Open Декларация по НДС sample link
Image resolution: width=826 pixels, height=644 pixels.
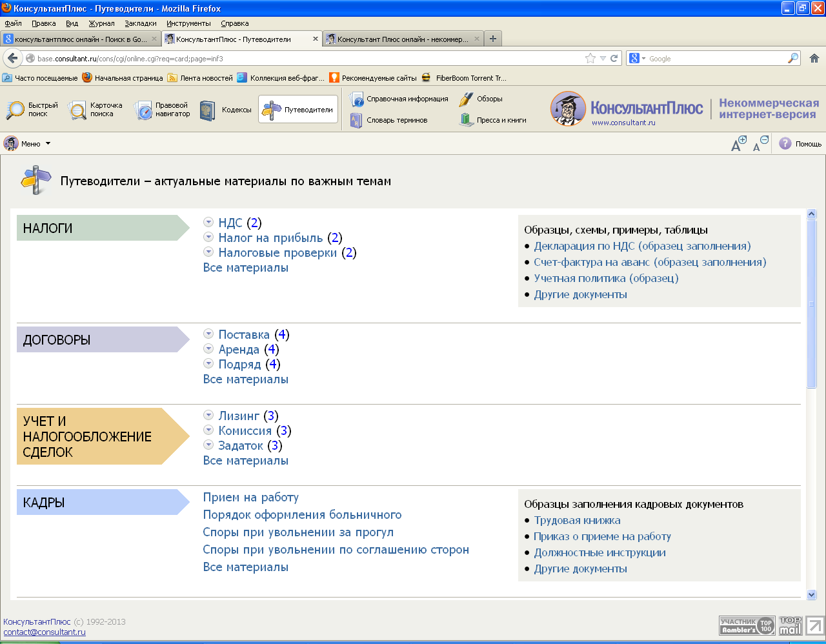point(642,246)
